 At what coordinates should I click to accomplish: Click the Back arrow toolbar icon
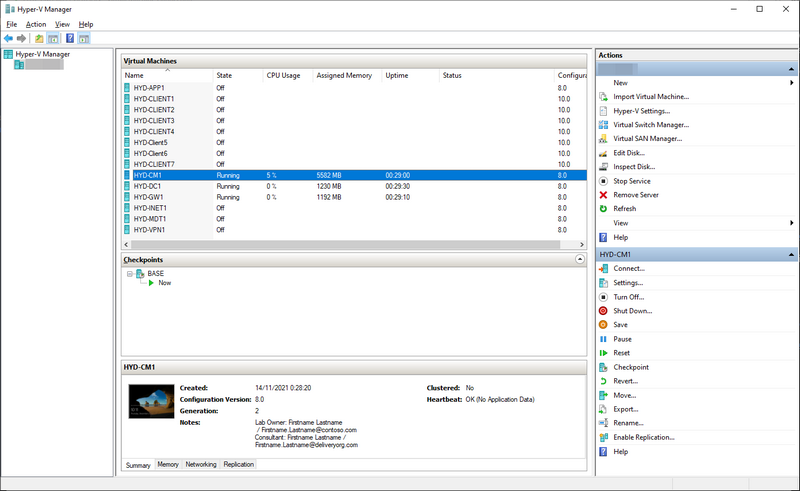(x=8, y=38)
